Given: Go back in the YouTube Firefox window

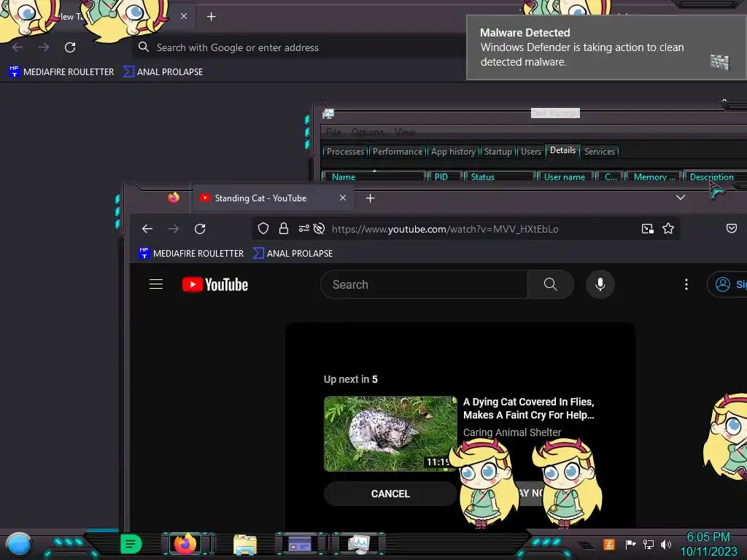Looking at the screenshot, I should (147, 229).
